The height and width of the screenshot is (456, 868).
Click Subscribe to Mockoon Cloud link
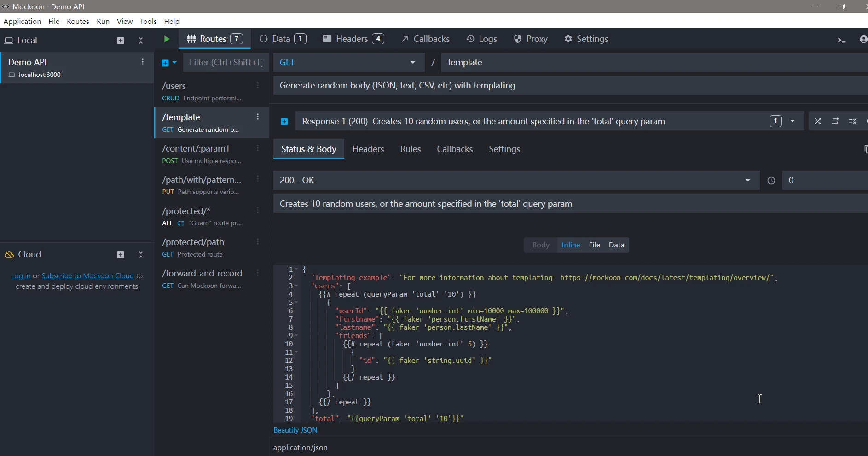tap(88, 276)
